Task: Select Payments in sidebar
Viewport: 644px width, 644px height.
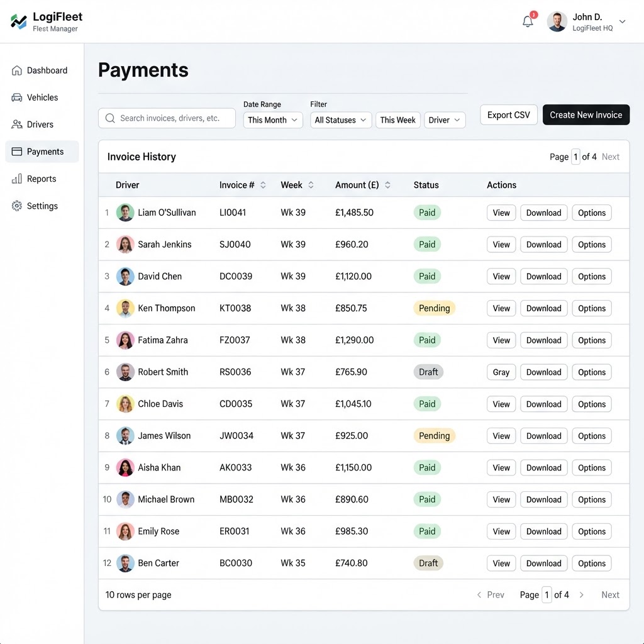Action: (42, 152)
